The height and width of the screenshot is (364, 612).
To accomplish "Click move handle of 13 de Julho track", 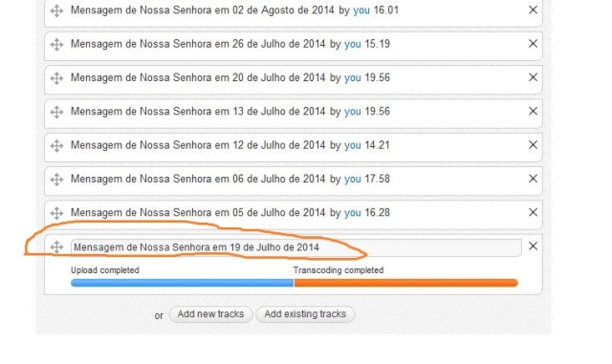I will click(56, 112).
